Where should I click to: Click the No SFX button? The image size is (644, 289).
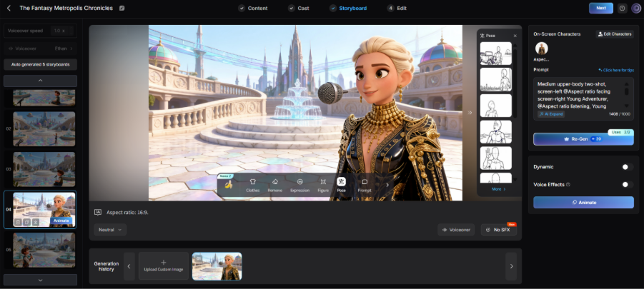(498, 230)
